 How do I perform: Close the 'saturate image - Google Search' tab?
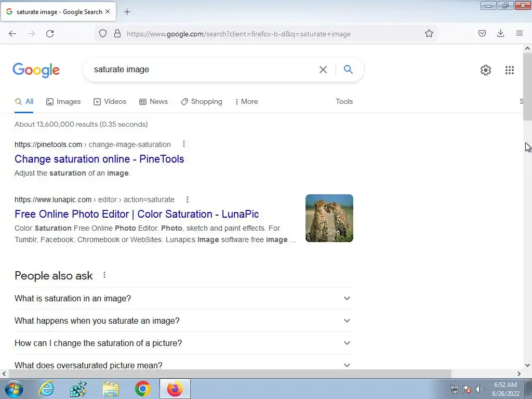[x=108, y=11]
